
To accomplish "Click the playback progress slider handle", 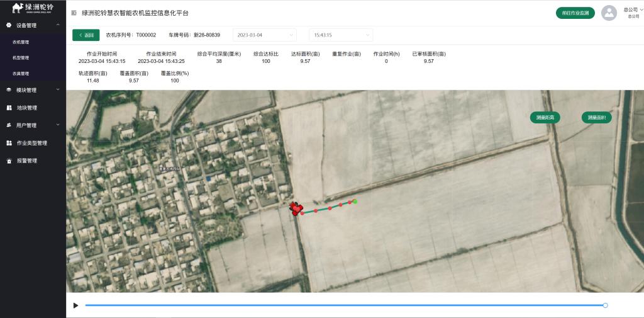I will pos(605,305).
